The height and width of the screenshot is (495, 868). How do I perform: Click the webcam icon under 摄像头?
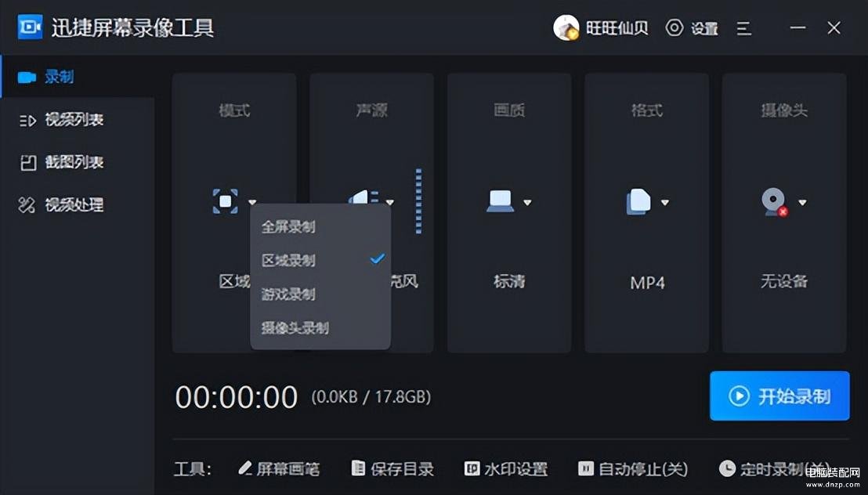(x=775, y=202)
